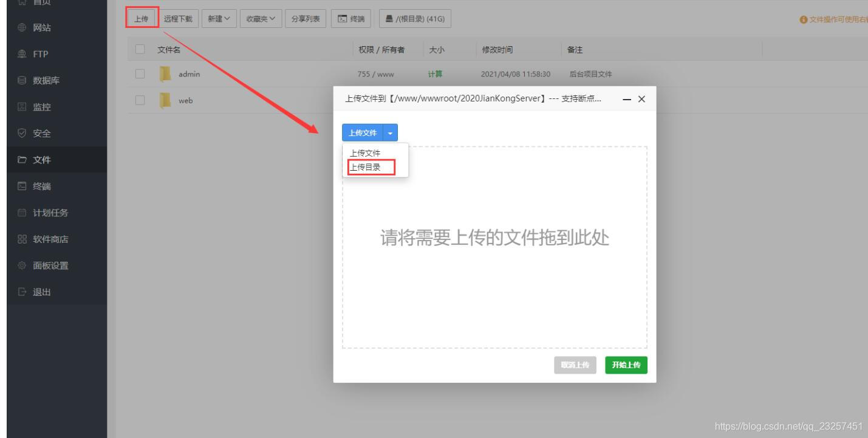The image size is (868, 438).
Task: Click the 请将需要上传的文件拖到此处 drop area
Action: [x=494, y=247]
